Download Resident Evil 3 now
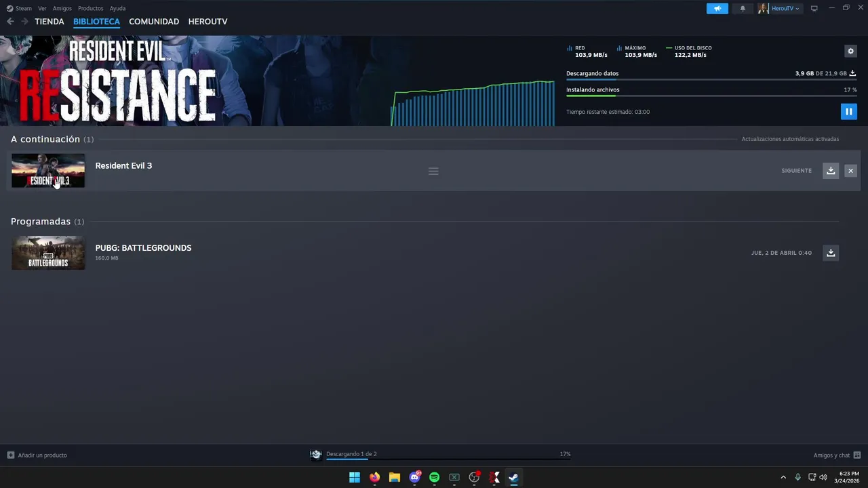Image resolution: width=868 pixels, height=488 pixels. click(831, 171)
